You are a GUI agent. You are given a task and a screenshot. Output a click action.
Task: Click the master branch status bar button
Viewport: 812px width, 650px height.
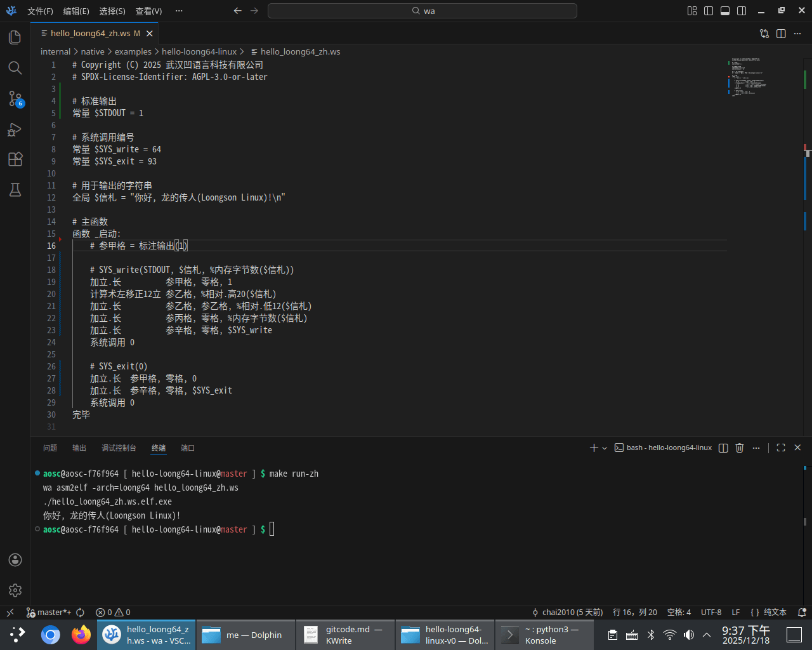click(49, 613)
